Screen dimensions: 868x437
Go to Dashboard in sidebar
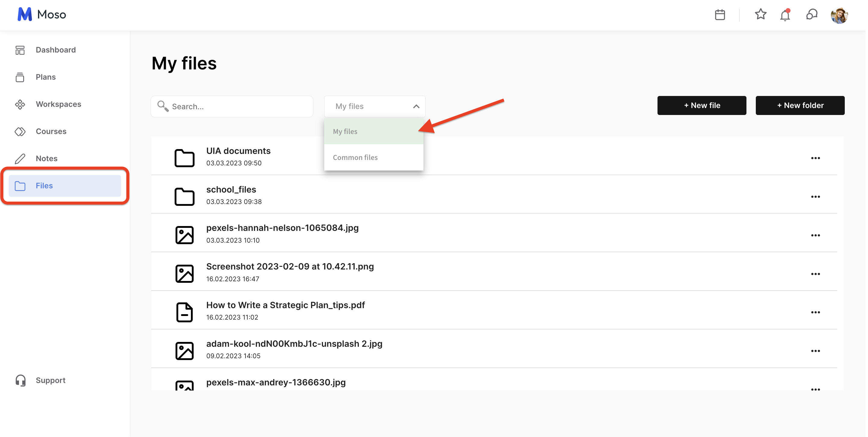click(55, 50)
